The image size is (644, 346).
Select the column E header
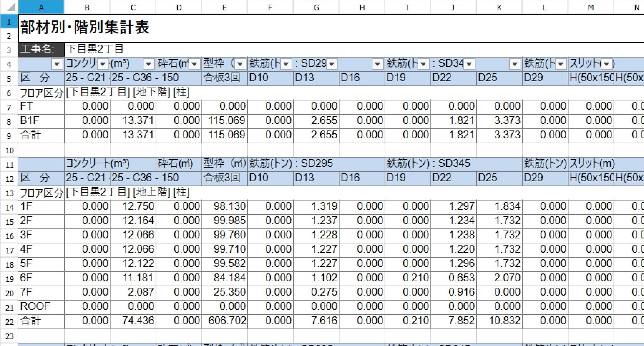pyautogui.click(x=224, y=7)
